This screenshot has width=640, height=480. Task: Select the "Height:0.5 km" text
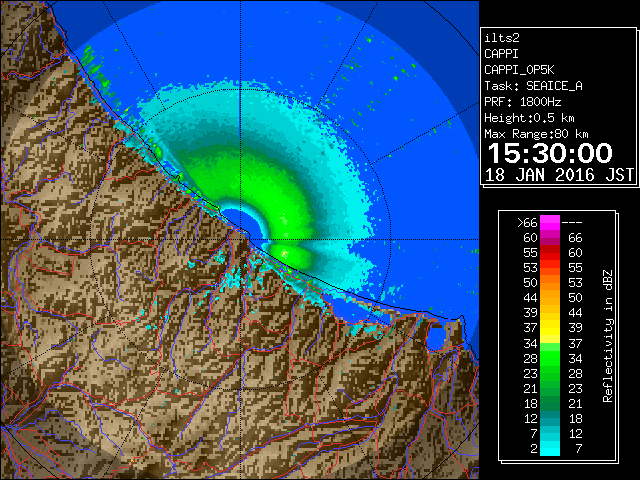click(529, 118)
